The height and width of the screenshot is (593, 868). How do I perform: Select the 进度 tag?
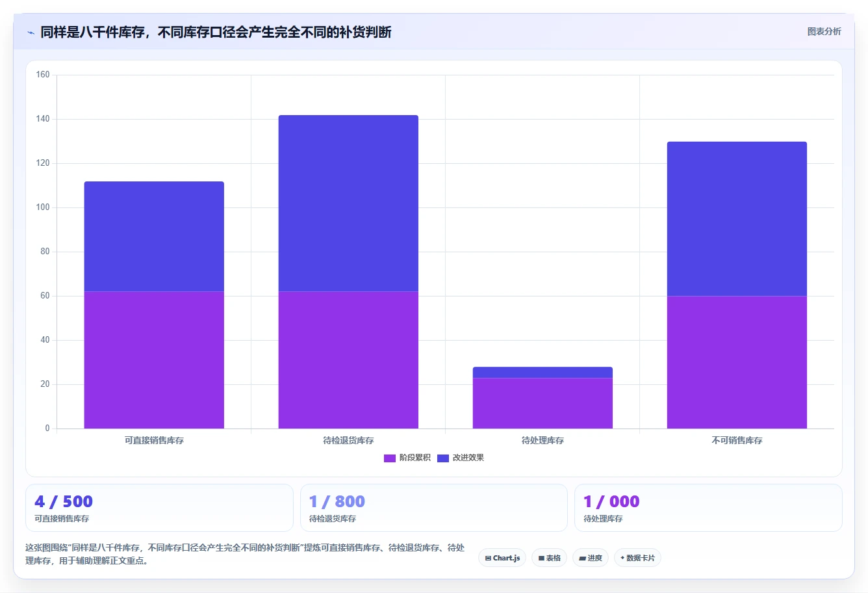click(590, 558)
